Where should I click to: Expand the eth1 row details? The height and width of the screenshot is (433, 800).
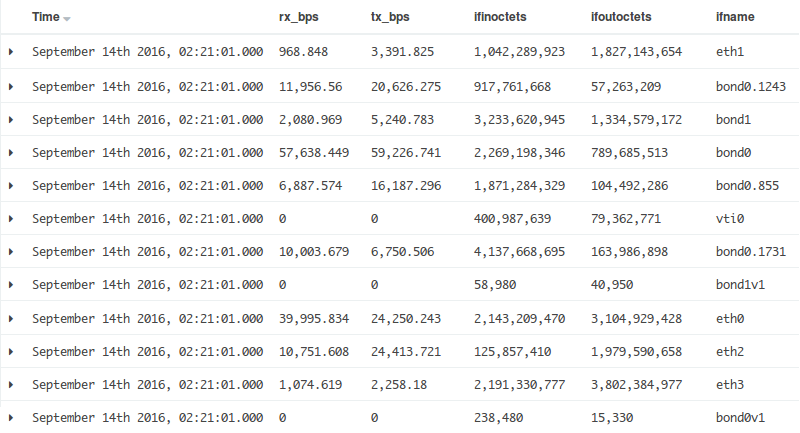point(11,51)
